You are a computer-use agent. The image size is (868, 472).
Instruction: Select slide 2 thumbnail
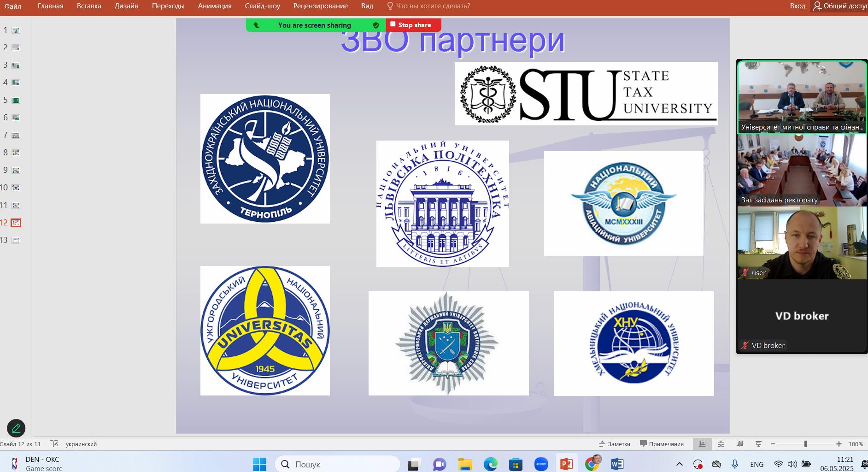tap(16, 48)
